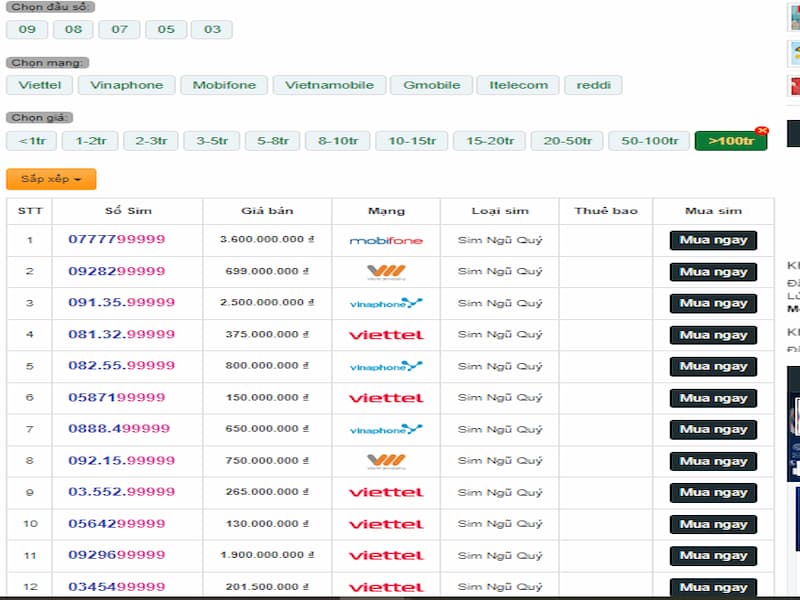Filter by reddi network
This screenshot has height=600, width=800.
593,85
